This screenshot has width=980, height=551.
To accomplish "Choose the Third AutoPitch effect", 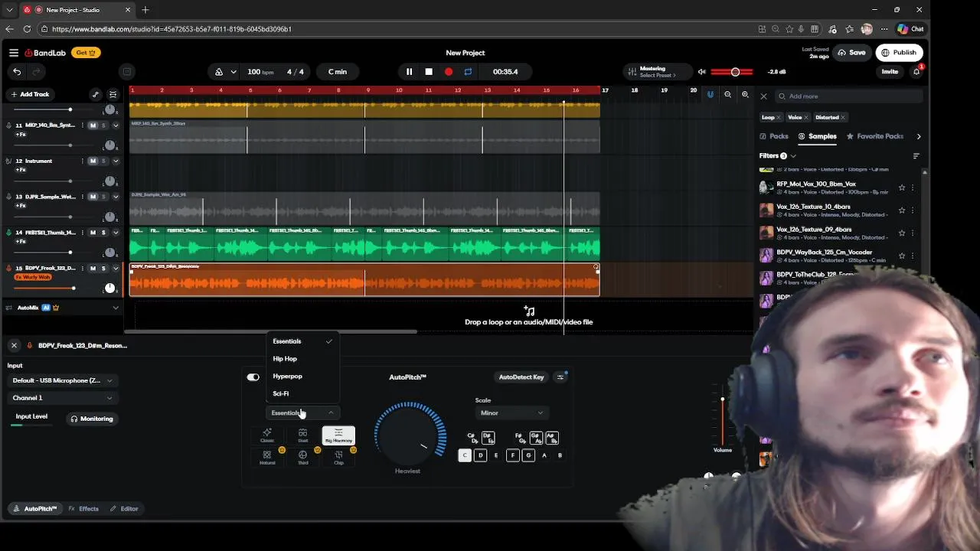I will [x=303, y=458].
